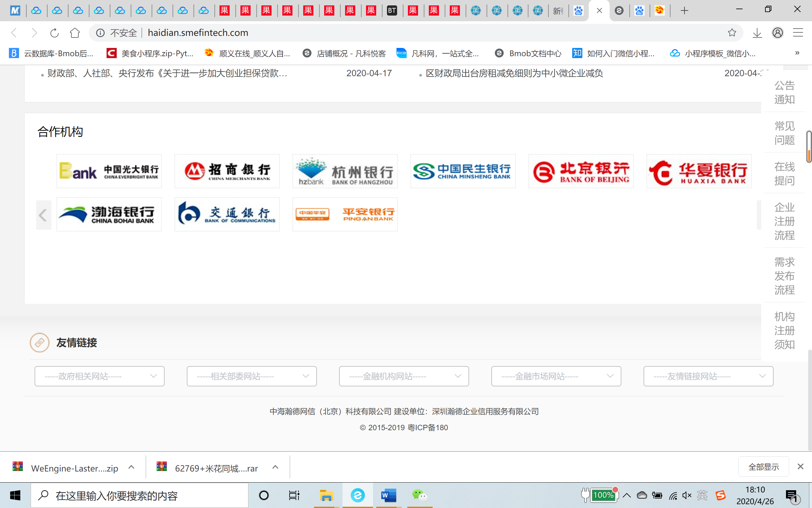Viewport: 812px width, 508px height.
Task: Open the 店铺概况 - 凡科悦客 bookmark
Action: click(344, 53)
